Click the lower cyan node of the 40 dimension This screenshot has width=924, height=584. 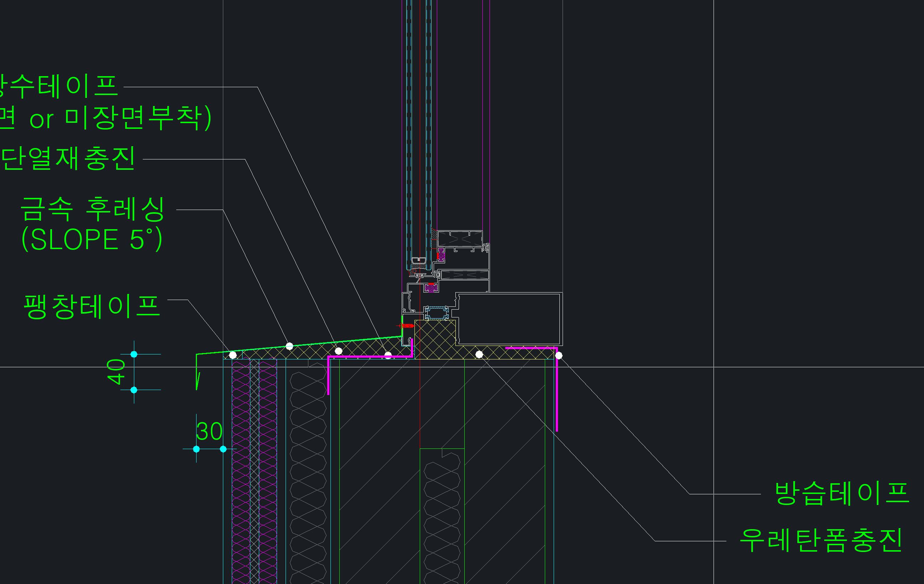pos(134,390)
